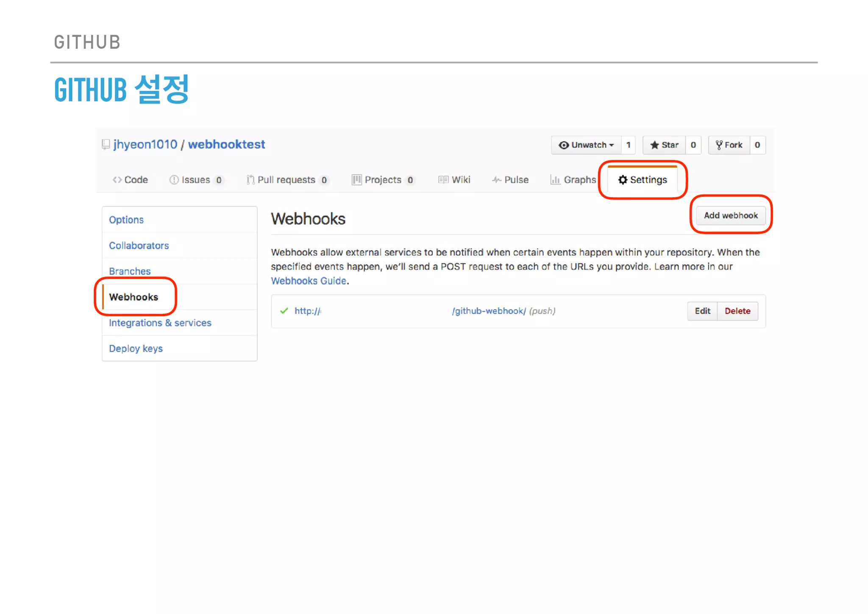Fork the webhooktest repository
This screenshot has width=868, height=614.
(729, 145)
